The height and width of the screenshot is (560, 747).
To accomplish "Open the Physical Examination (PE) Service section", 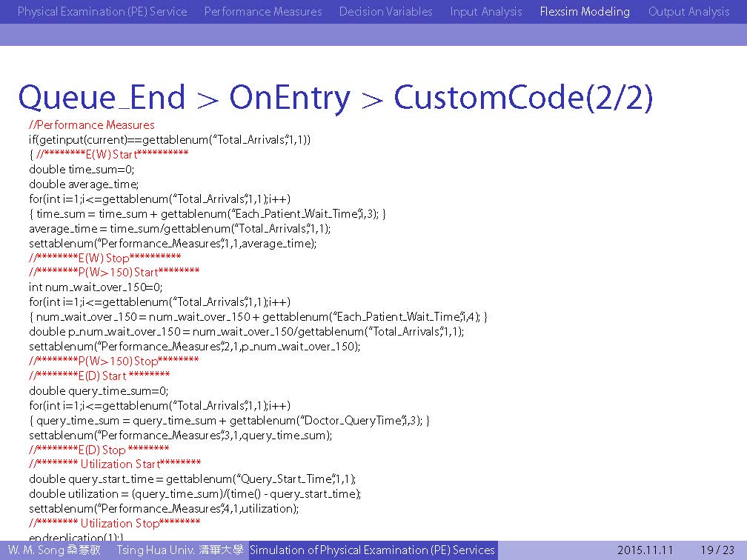I will click(x=102, y=12).
